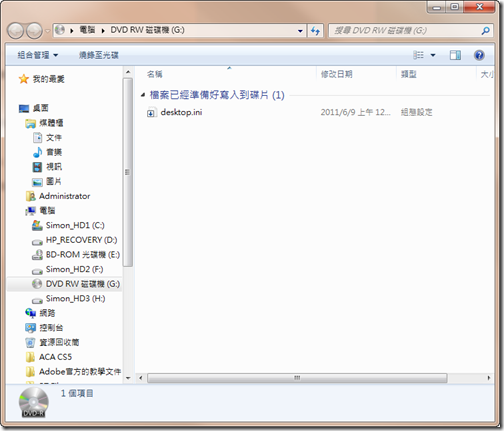Click navigation pane scroll up arrow
This screenshot has height=431, width=504.
pyautogui.click(x=128, y=72)
